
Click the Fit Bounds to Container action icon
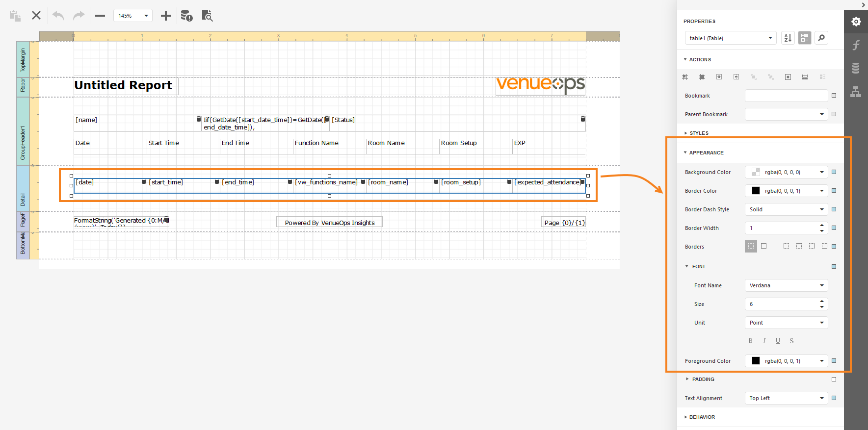tap(788, 77)
